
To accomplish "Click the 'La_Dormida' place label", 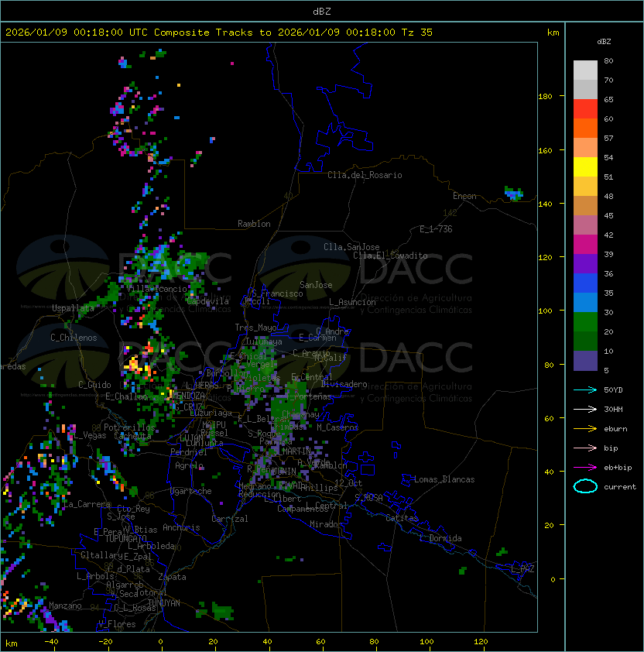I will point(440,538).
